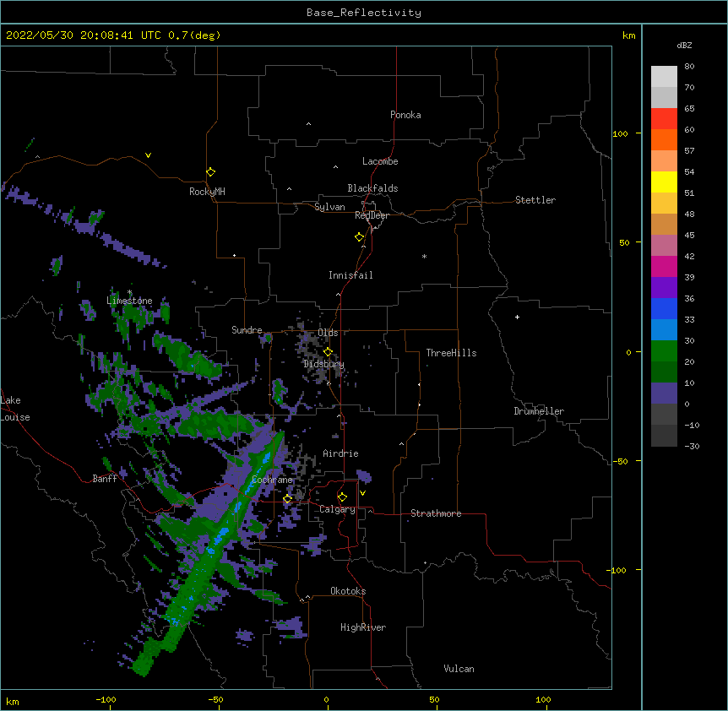Click the yellow diamond marker south of RedDeer
The image size is (728, 711).
[x=359, y=237]
